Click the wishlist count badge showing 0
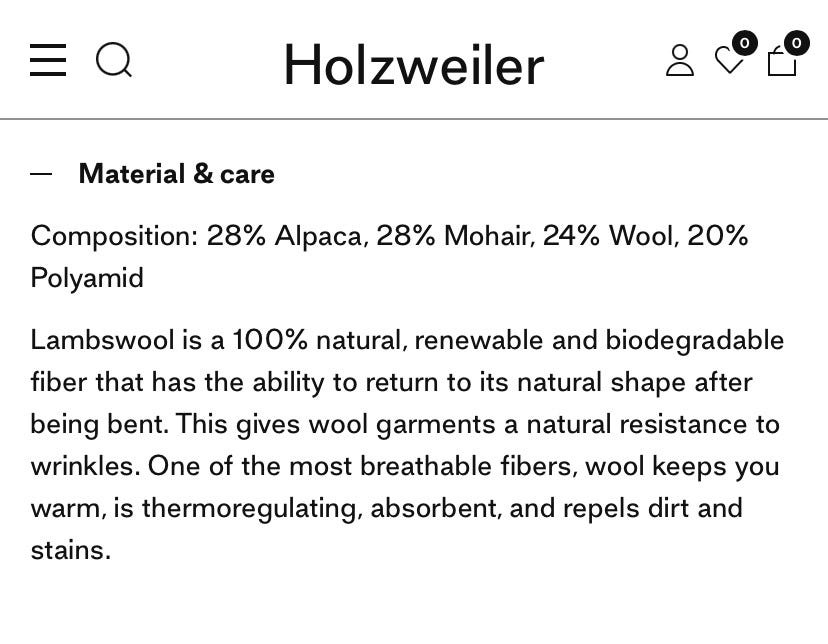 coord(745,43)
